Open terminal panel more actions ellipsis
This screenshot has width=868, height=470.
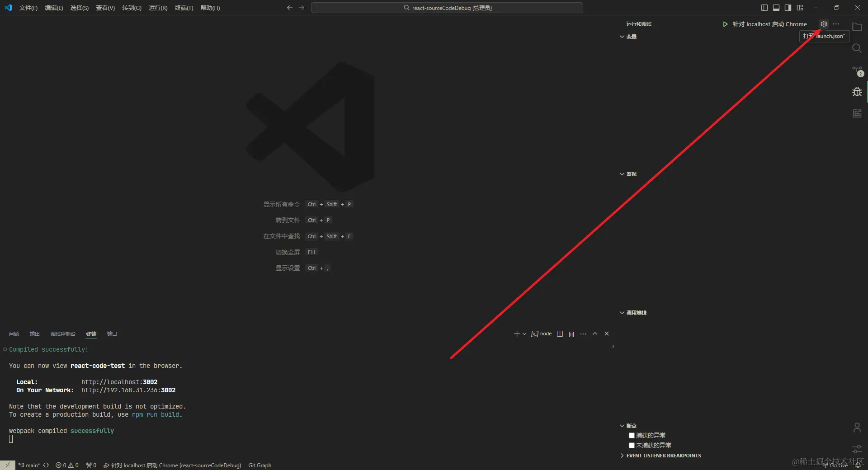[583, 334]
